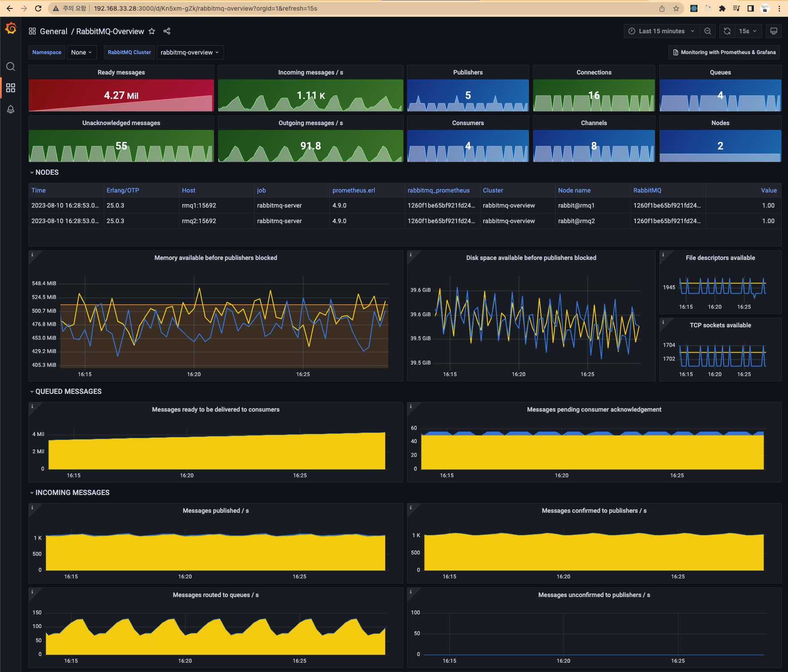Image resolution: width=788 pixels, height=672 pixels.
Task: Open the browser extensions puzzle icon
Action: click(722, 8)
